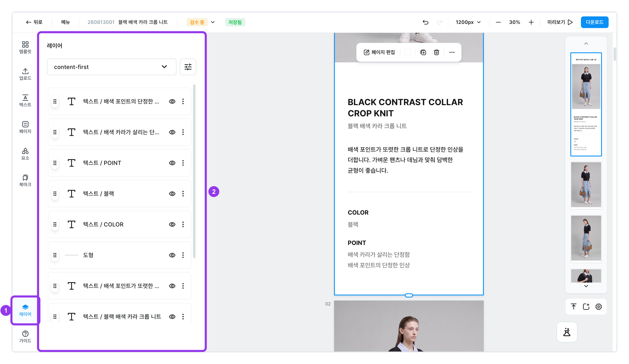The height and width of the screenshot is (364, 629).
Task: Open more page options ellipsis
Action: tap(452, 52)
